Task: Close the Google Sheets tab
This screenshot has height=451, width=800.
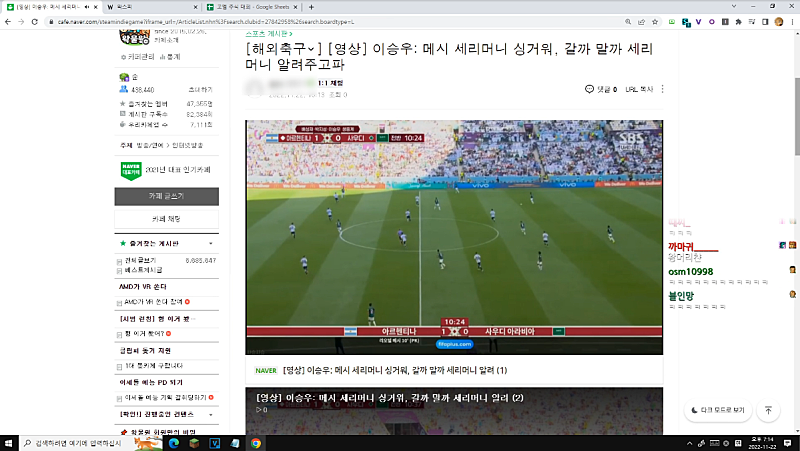Action: (x=296, y=7)
